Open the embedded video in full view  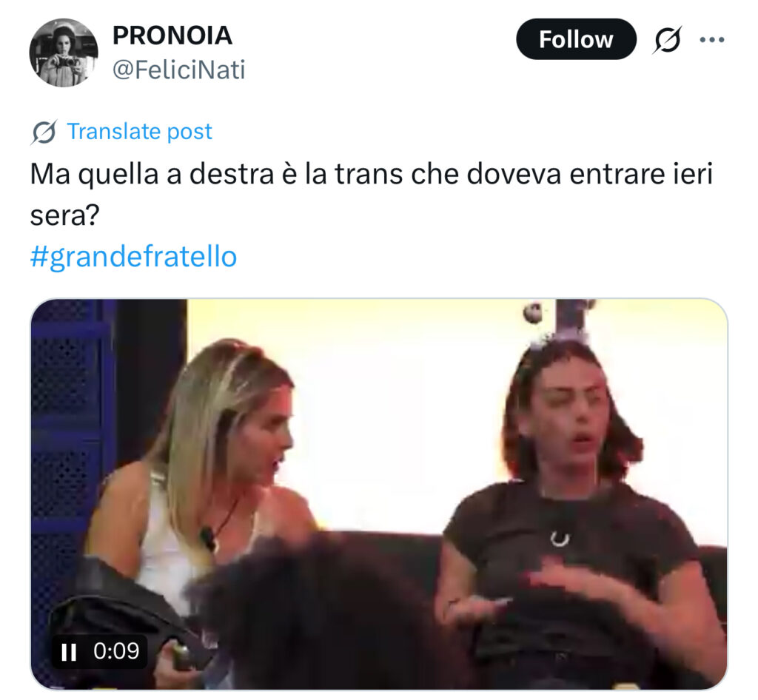(379, 494)
